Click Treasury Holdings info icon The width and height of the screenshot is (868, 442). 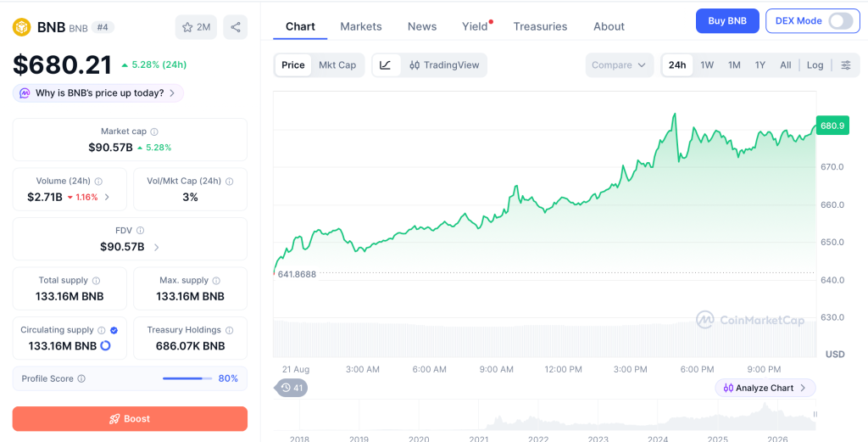229,330
